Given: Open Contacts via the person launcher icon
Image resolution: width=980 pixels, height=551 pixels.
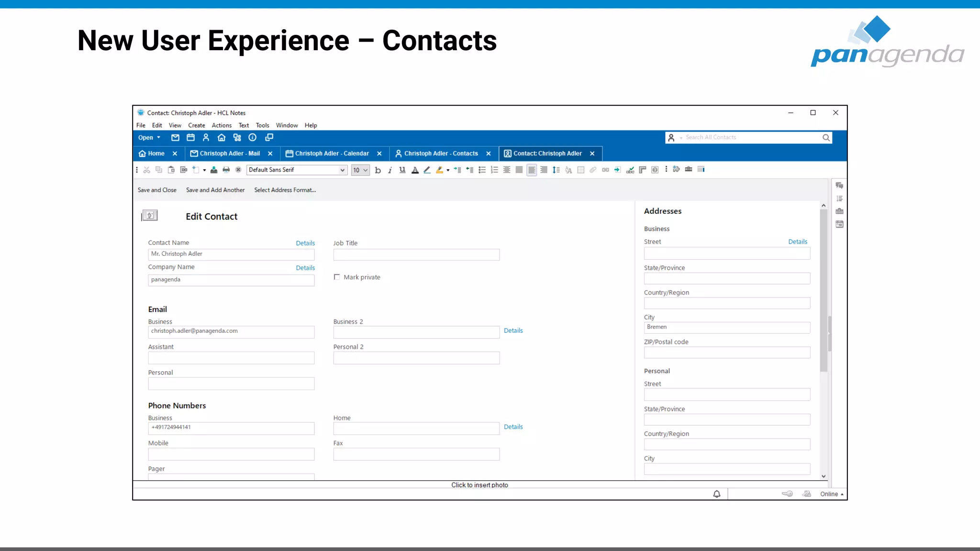Looking at the screenshot, I should 206,138.
